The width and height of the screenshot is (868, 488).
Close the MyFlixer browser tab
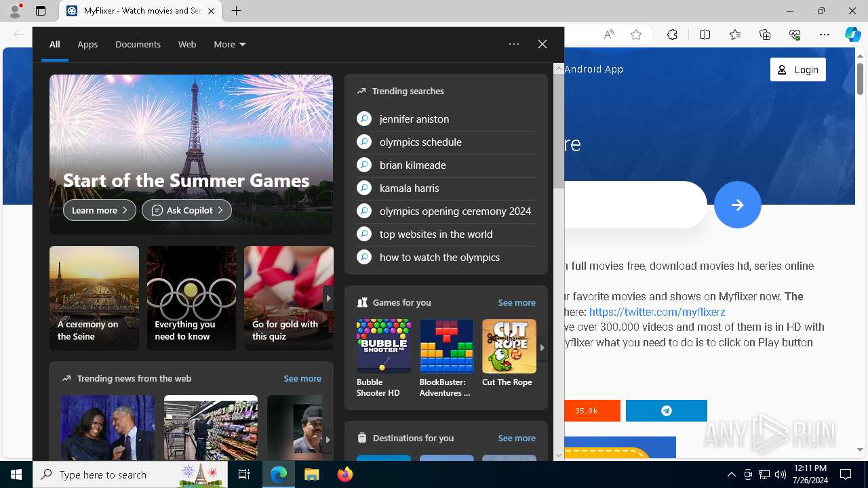tap(211, 11)
